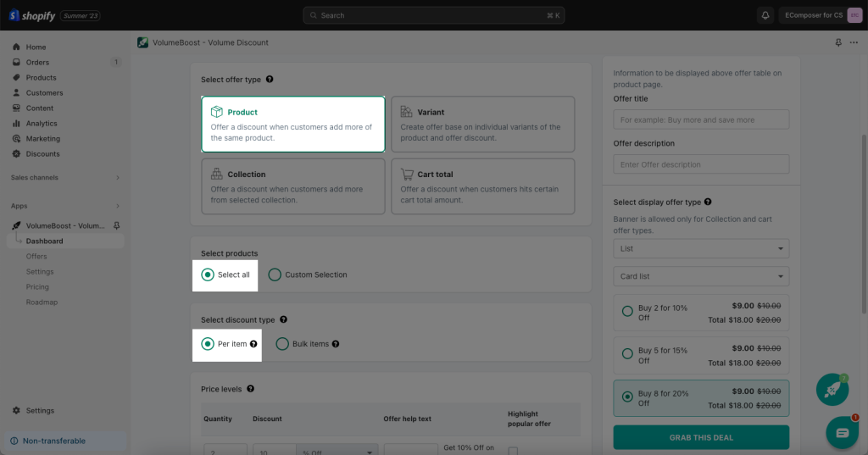Click the Discounts badge icon
The height and width of the screenshot is (455, 868).
(x=16, y=154)
